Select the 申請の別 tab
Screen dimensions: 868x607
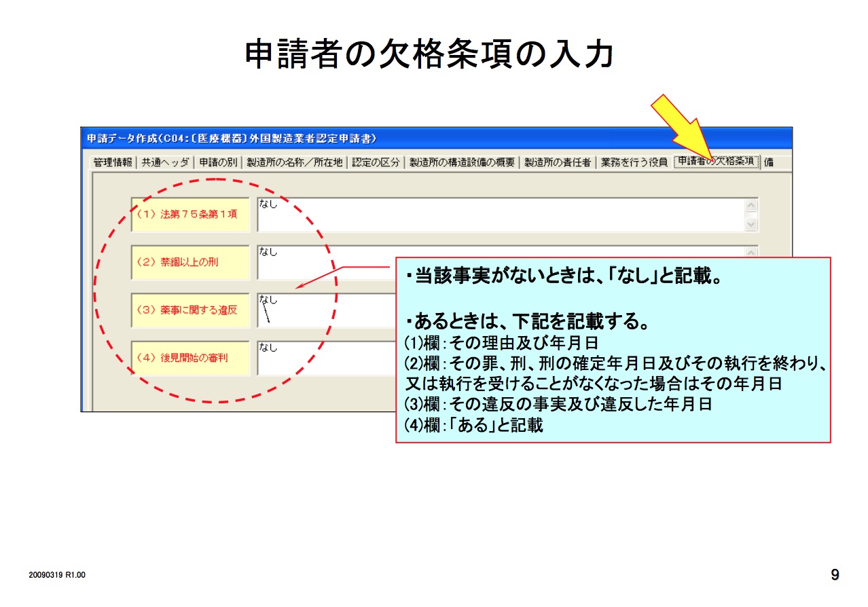tap(218, 163)
